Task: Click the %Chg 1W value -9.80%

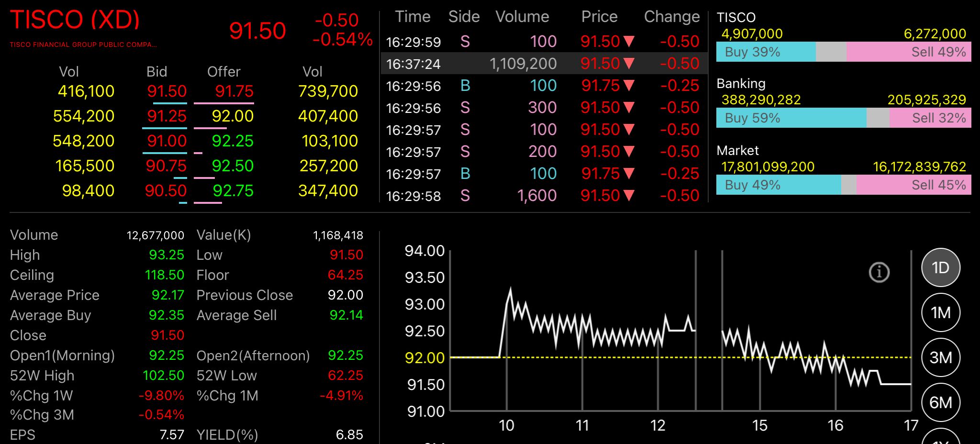Action: click(161, 396)
